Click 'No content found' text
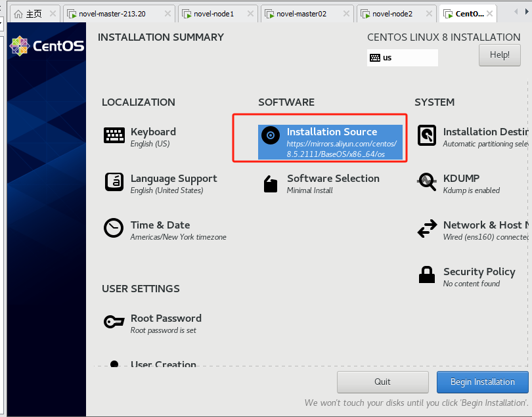 point(472,284)
